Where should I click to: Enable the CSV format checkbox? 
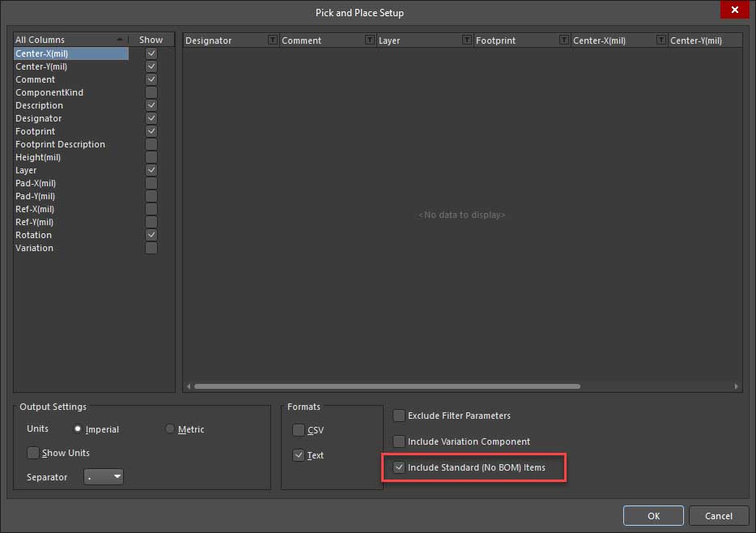[299, 430]
